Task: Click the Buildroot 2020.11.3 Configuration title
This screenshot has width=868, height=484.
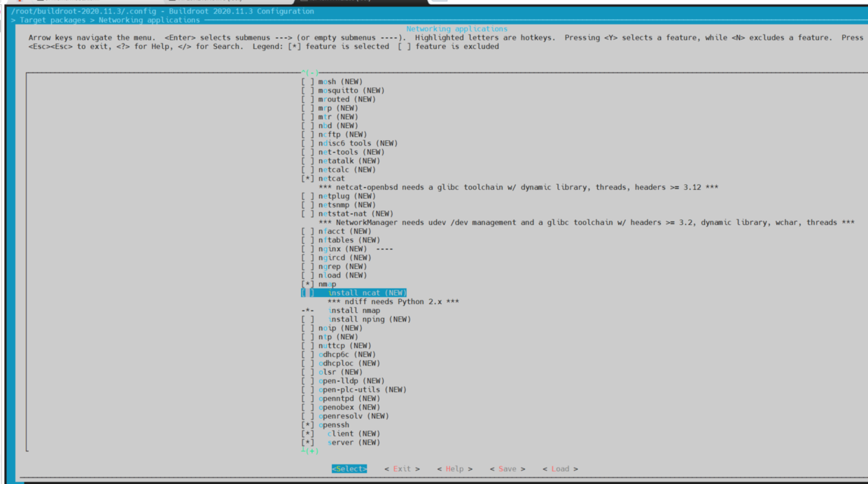Action: click(x=241, y=11)
